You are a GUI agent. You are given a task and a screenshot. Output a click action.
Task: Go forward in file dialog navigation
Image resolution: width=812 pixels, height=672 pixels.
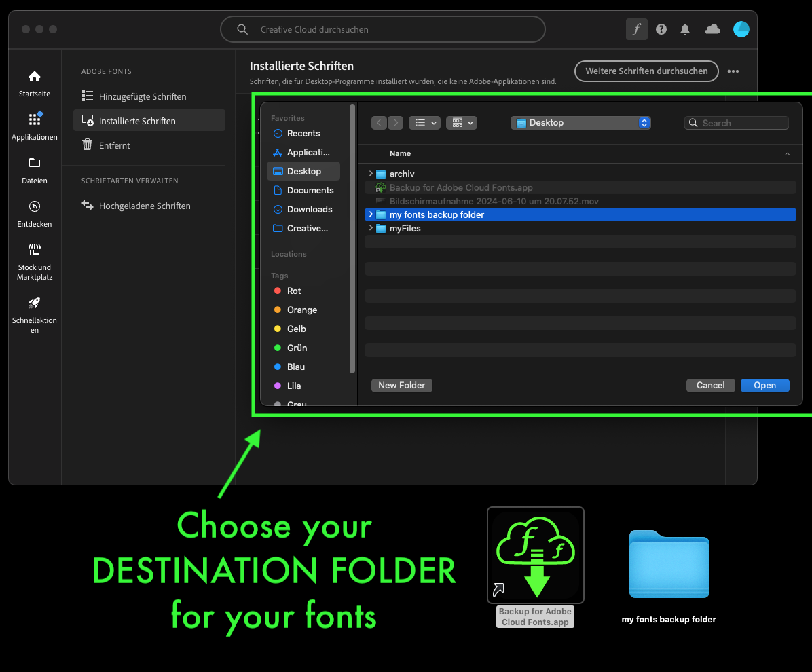[x=395, y=123]
